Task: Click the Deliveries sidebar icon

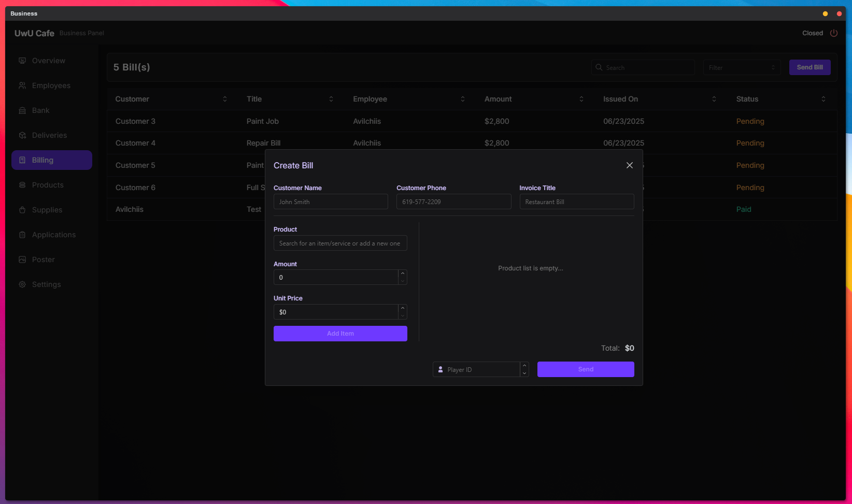Action: [x=22, y=135]
